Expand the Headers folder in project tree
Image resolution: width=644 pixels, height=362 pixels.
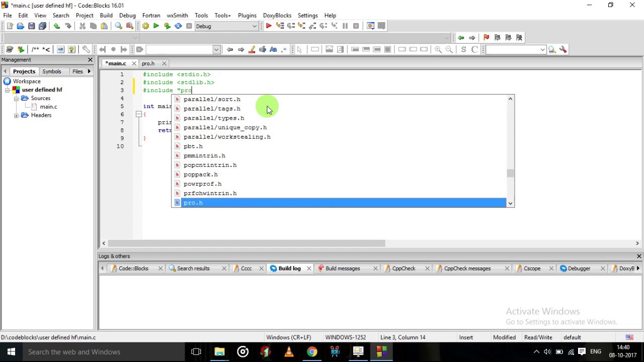(x=17, y=116)
